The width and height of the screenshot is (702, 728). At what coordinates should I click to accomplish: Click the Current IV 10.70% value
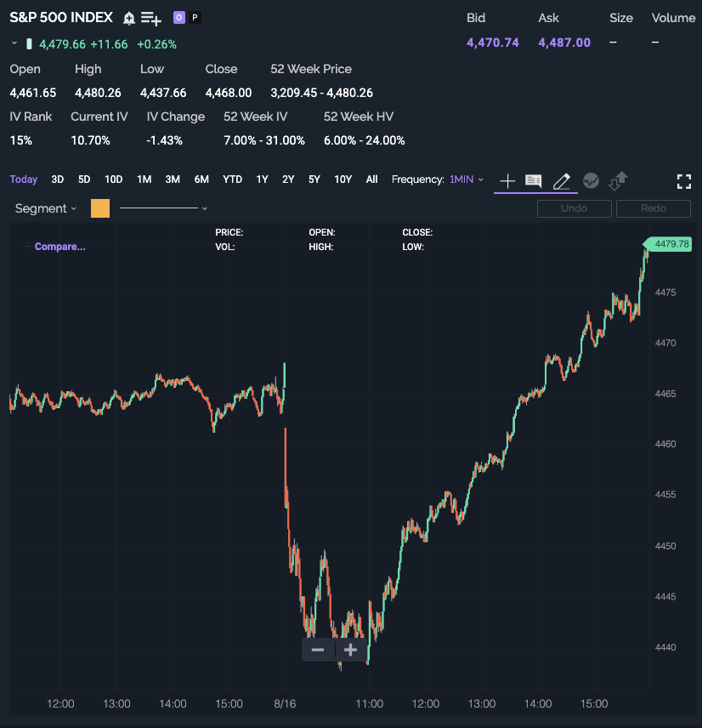click(90, 140)
